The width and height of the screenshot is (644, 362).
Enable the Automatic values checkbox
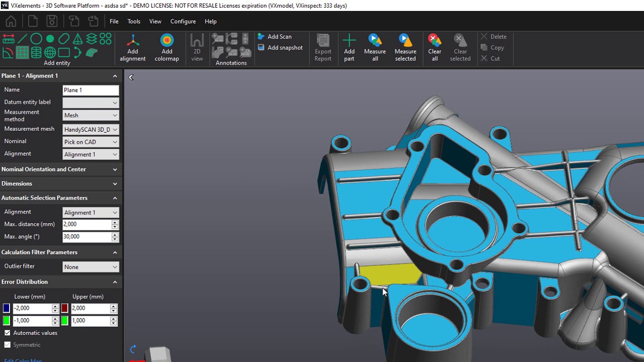click(7, 333)
